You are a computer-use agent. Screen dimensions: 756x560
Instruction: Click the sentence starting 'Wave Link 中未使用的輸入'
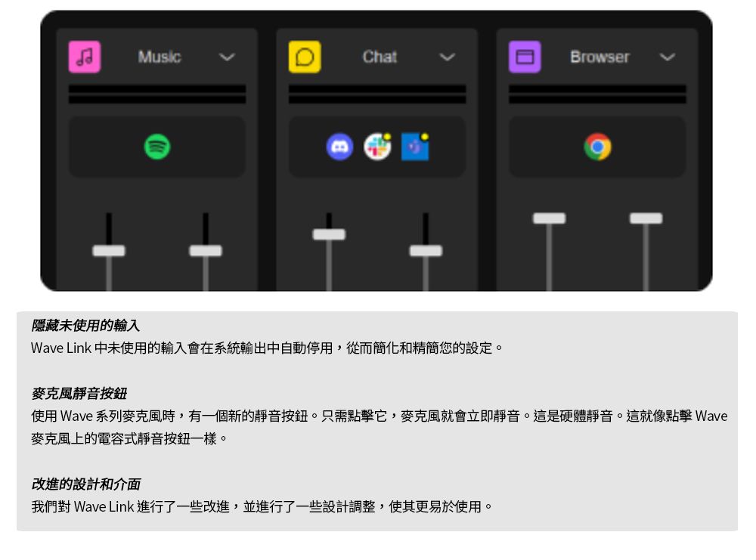pos(267,348)
